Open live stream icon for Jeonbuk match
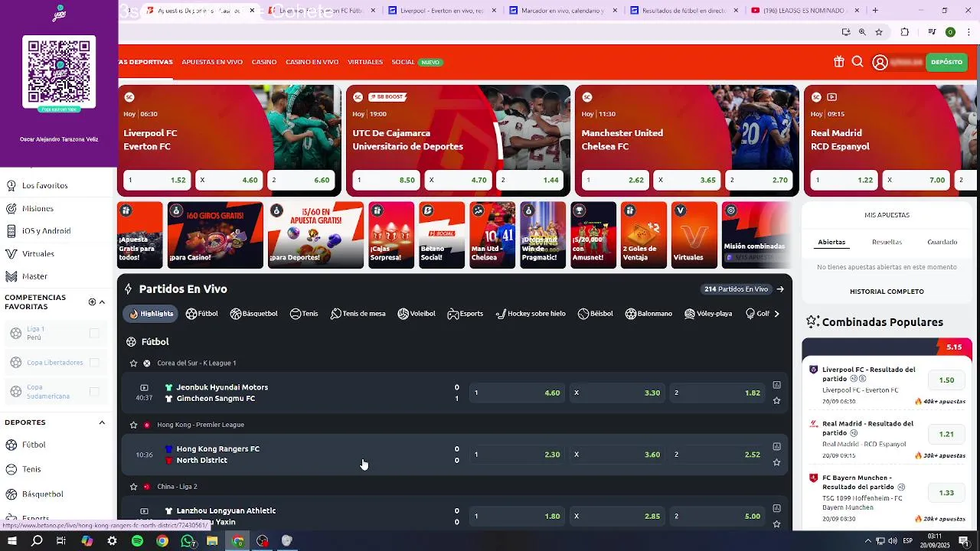This screenshot has width=980, height=551. [144, 388]
